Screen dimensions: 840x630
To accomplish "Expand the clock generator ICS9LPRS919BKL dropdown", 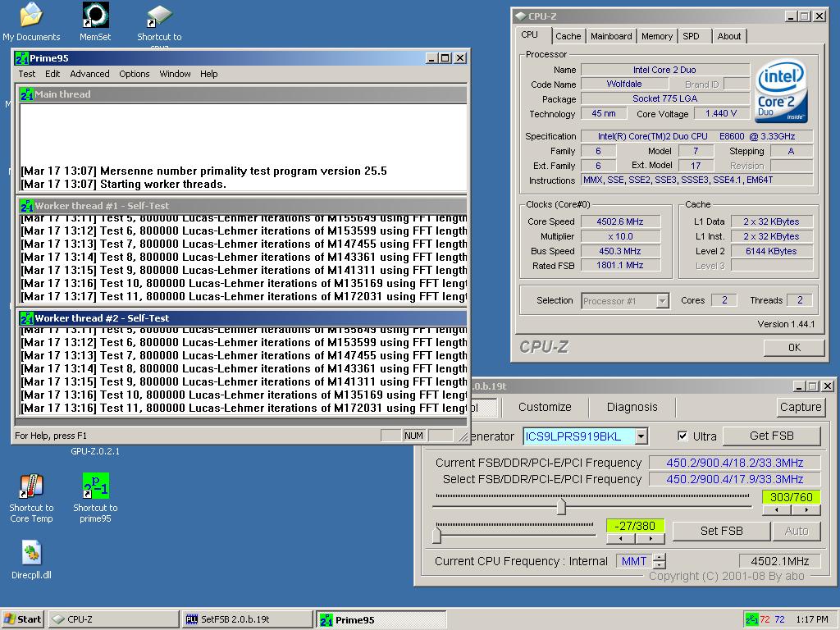I will [641, 436].
